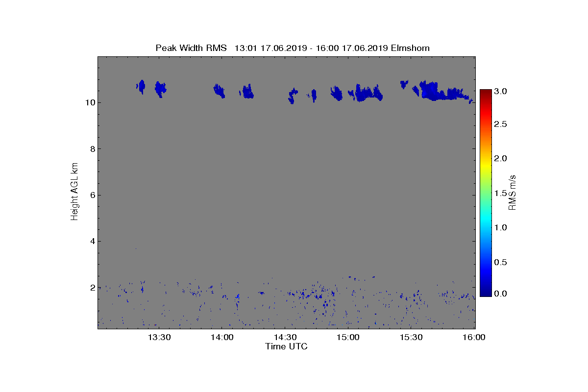Click the plot title 'Peak Width RMS'
The width and height of the screenshot is (588, 392).
point(191,48)
